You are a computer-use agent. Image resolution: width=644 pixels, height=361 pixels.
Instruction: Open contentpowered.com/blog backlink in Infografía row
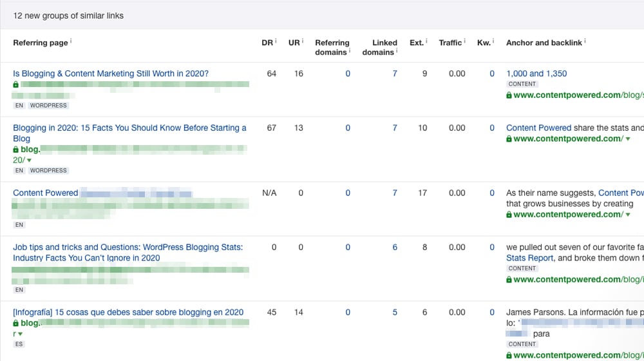pyautogui.click(x=578, y=355)
